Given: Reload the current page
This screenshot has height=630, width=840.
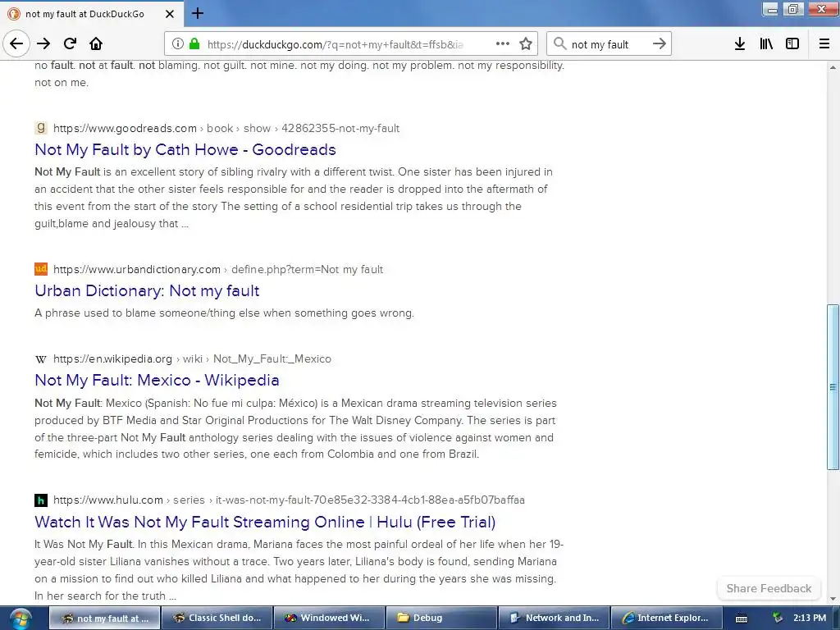Looking at the screenshot, I should pyautogui.click(x=70, y=44).
